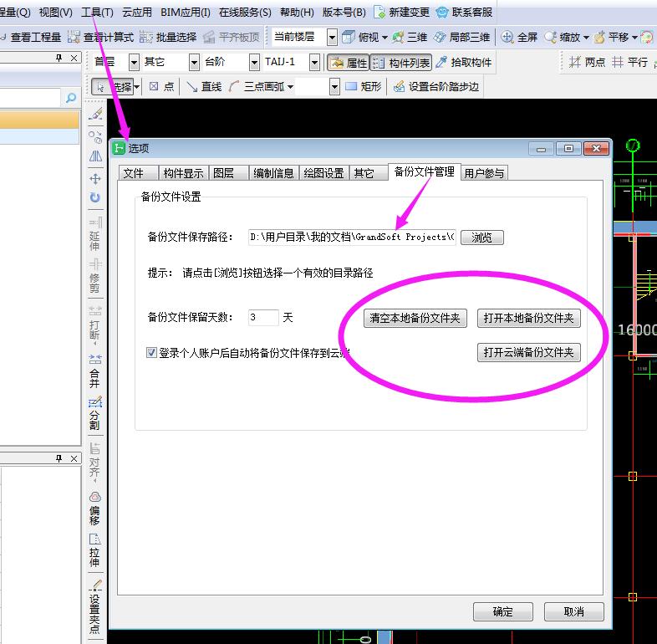Click the 延伸 tool in sidebar
This screenshot has height=644, width=657.
click(x=95, y=233)
